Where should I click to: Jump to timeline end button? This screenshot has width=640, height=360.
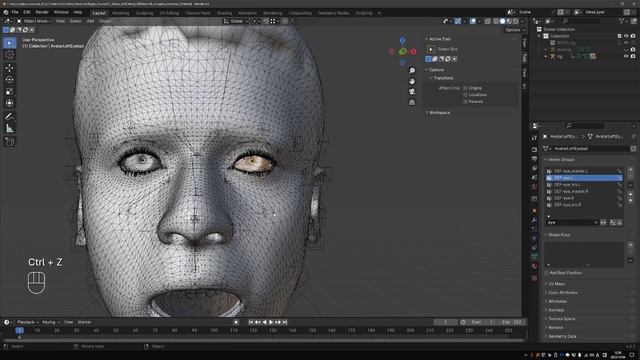[285, 322]
